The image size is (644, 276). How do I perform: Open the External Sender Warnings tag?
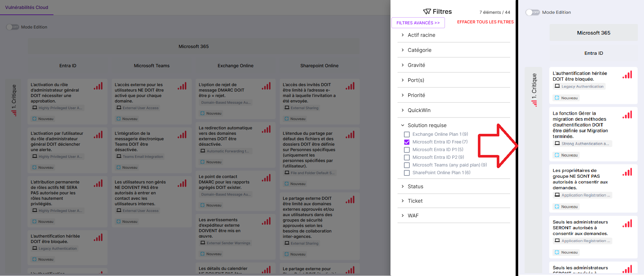tap(228, 243)
